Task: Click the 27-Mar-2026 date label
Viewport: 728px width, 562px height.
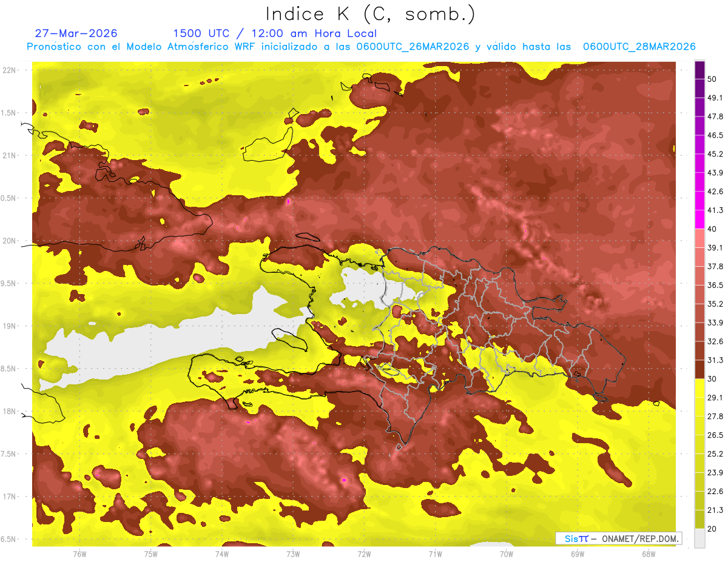Action: point(76,33)
